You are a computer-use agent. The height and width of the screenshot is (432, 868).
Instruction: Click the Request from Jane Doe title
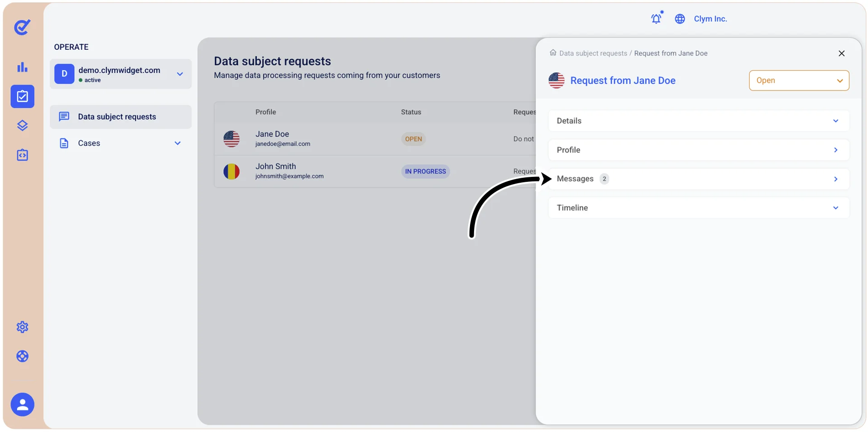tap(623, 81)
